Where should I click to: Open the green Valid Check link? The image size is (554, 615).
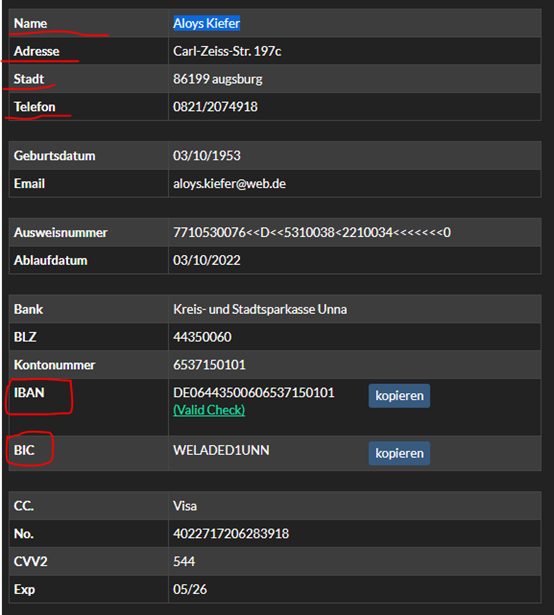pyautogui.click(x=209, y=410)
